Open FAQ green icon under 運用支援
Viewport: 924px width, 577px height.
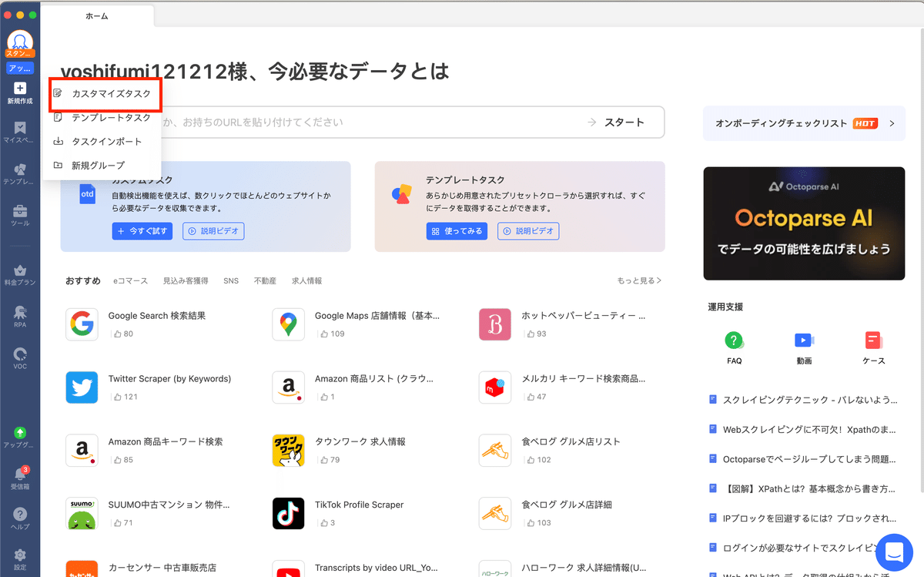pos(734,340)
